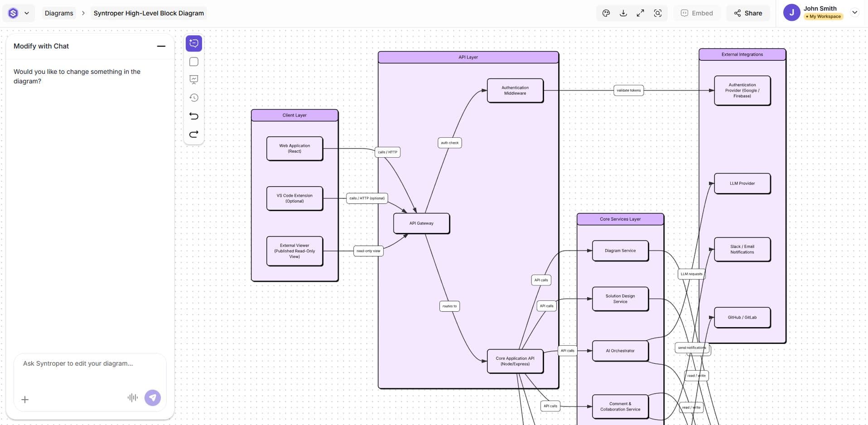Image resolution: width=868 pixels, height=425 pixels.
Task: Click the redo arrow in the toolbar
Action: pos(194,134)
